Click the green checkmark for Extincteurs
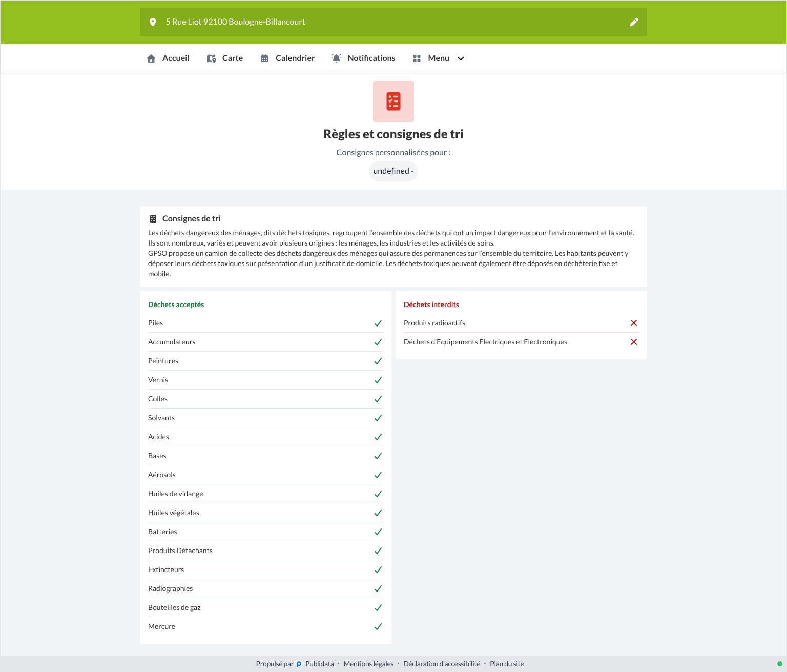 coord(378,569)
